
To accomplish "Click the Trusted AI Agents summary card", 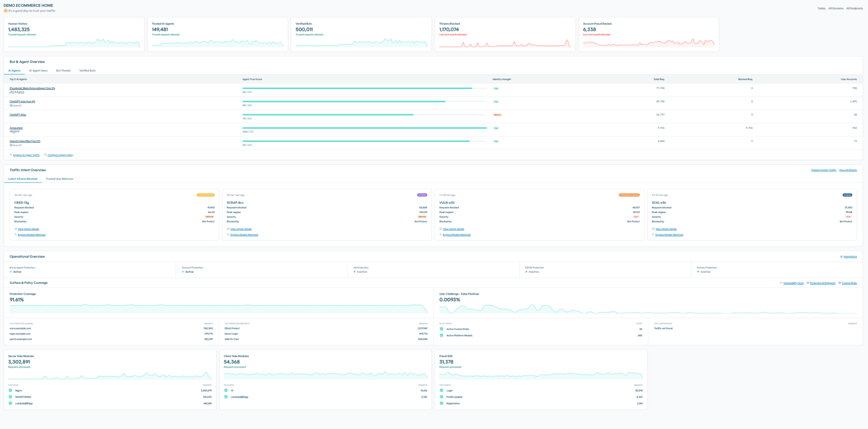I will (218, 34).
